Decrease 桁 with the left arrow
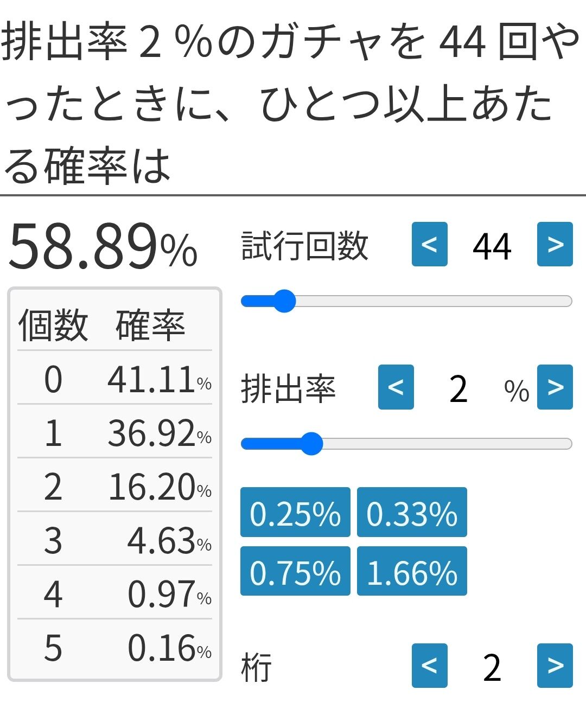The height and width of the screenshot is (728, 586). pyautogui.click(x=429, y=666)
